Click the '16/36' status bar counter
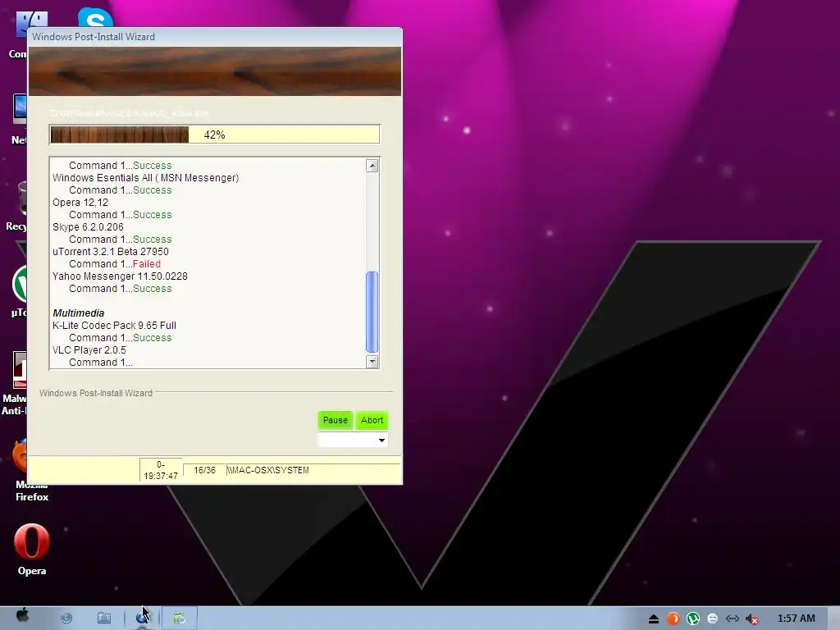The image size is (840, 630). click(204, 470)
